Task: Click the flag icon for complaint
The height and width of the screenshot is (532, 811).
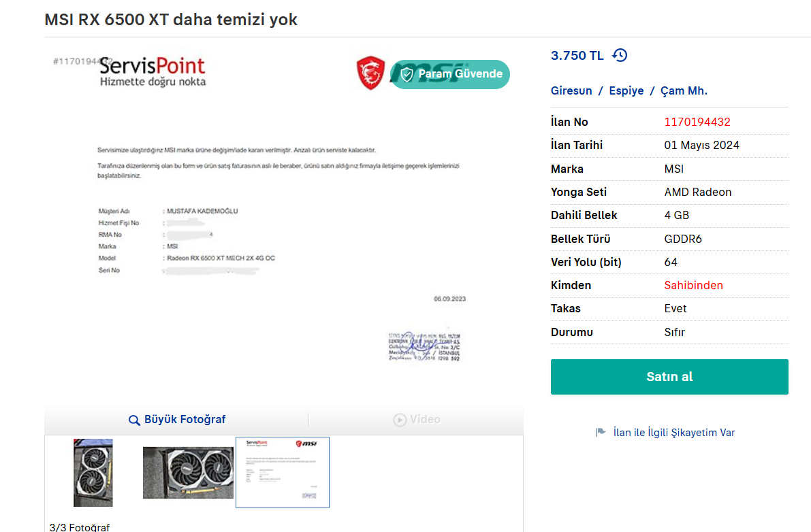Action: click(601, 432)
